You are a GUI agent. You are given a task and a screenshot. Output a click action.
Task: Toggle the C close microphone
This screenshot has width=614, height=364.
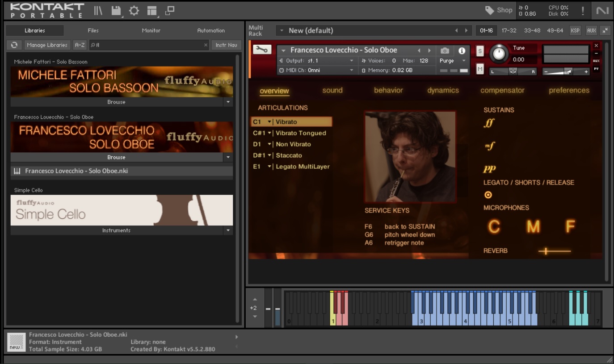(x=494, y=227)
